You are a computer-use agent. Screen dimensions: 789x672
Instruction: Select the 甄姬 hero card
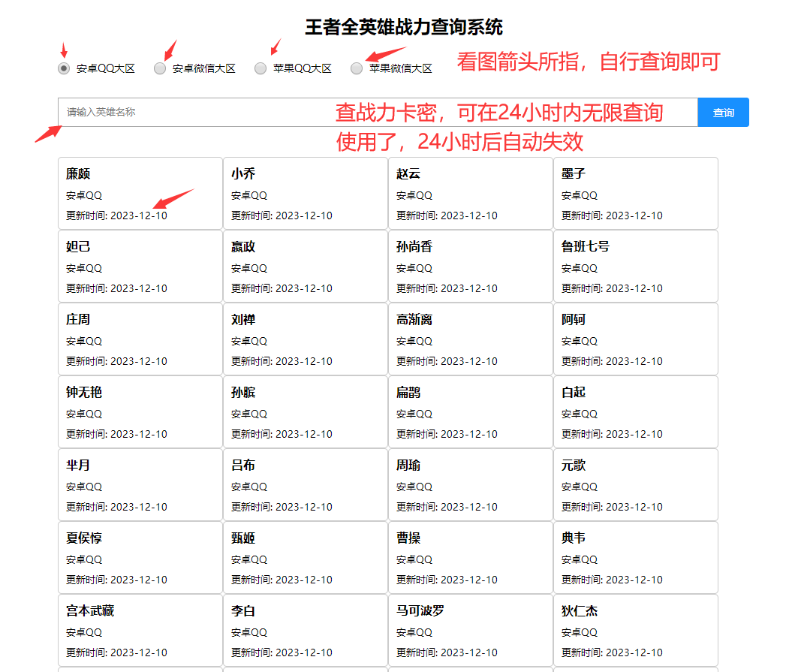click(x=306, y=558)
